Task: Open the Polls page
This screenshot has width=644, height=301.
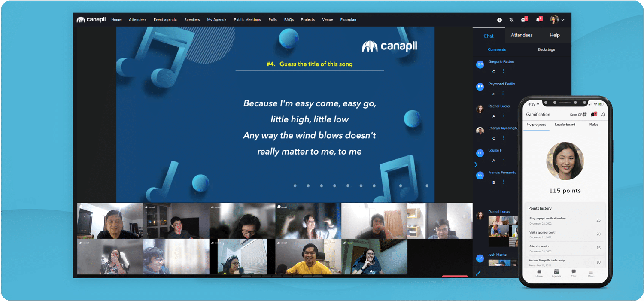Action: click(x=273, y=20)
